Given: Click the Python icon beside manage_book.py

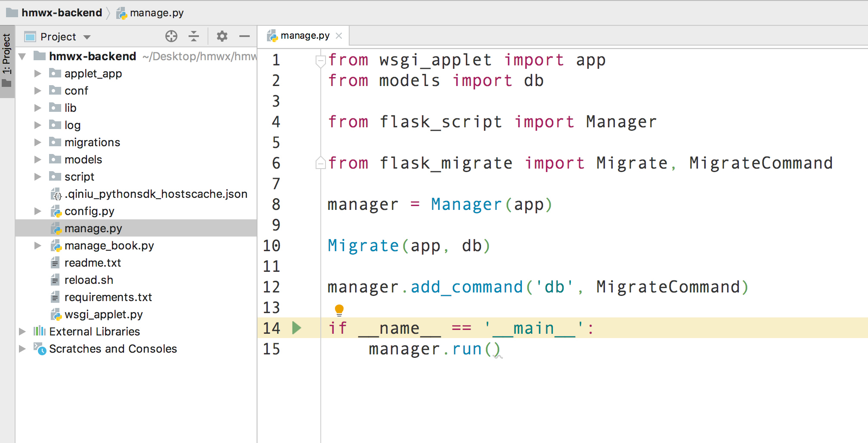Looking at the screenshot, I should tap(56, 246).
